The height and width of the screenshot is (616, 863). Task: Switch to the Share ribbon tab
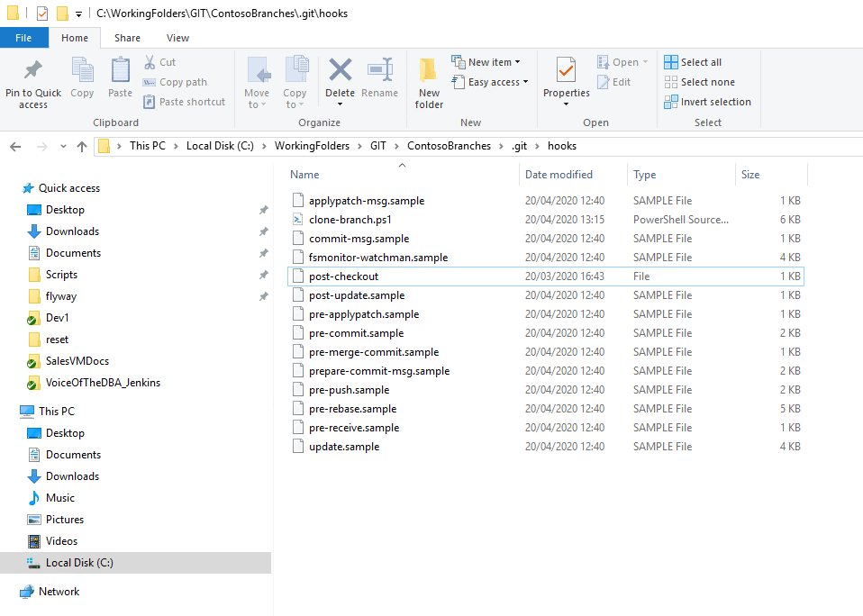click(x=127, y=38)
